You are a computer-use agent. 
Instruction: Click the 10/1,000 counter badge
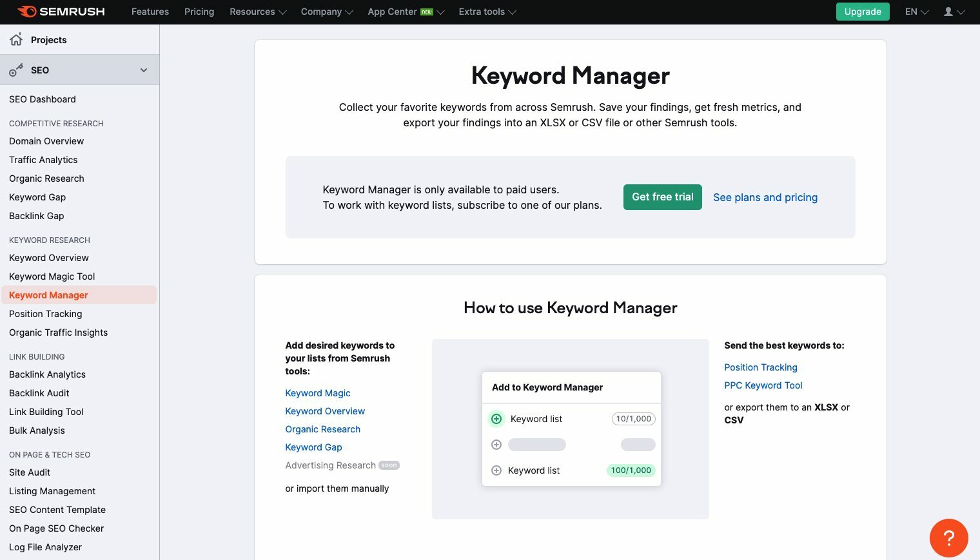pyautogui.click(x=634, y=419)
